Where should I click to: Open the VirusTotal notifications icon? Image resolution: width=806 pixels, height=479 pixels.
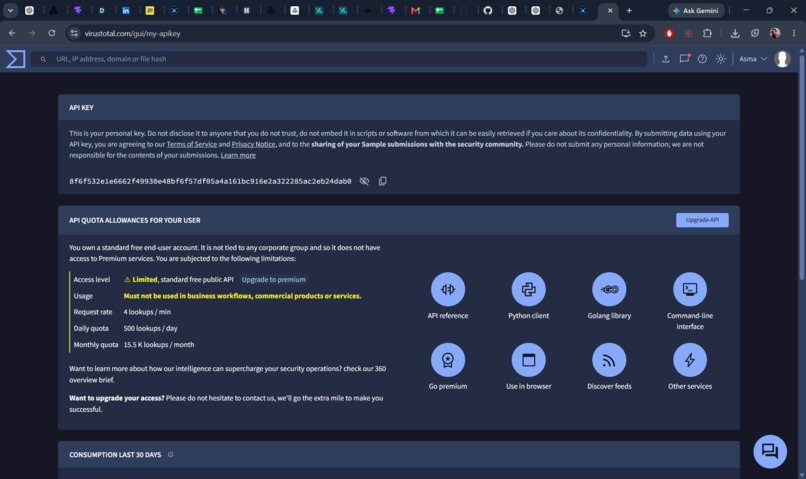(684, 59)
